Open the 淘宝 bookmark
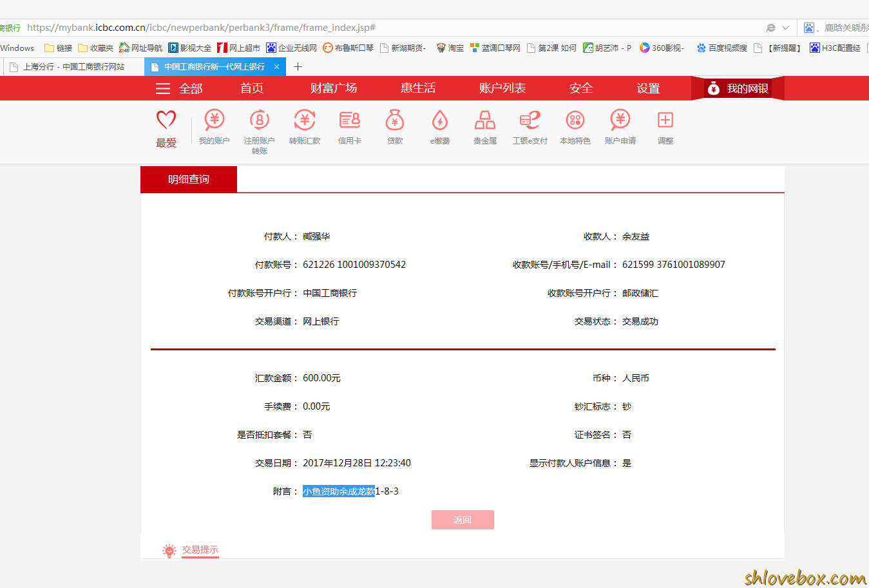 pyautogui.click(x=450, y=48)
